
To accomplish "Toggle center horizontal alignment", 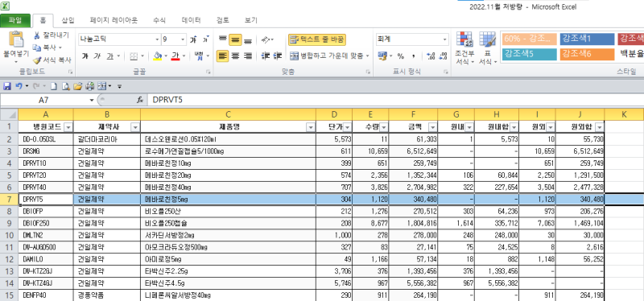I will (x=235, y=56).
